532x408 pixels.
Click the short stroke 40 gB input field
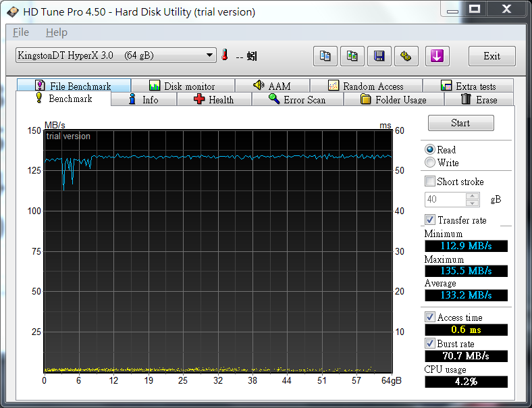coord(446,199)
